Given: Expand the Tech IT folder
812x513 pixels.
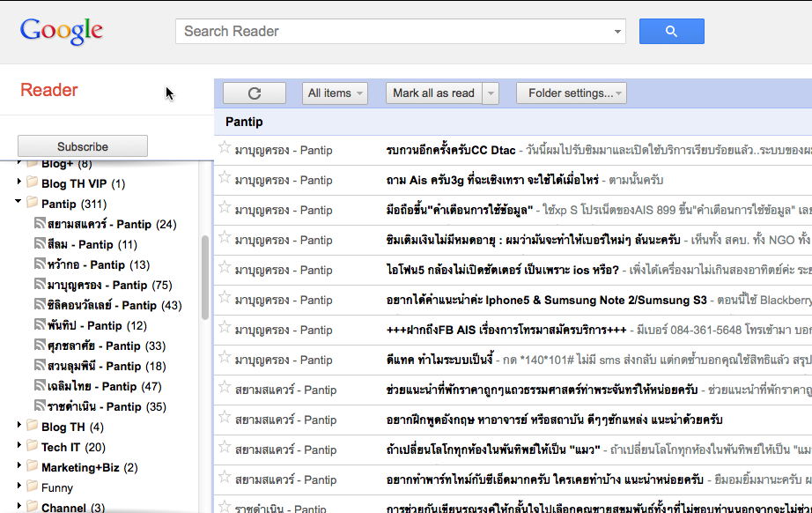Looking at the screenshot, I should pos(19,444).
